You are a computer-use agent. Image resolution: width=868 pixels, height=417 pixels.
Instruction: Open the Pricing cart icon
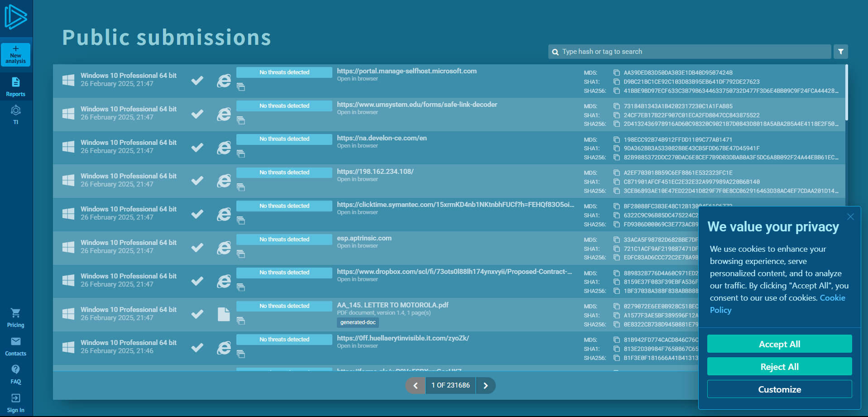pos(16,318)
